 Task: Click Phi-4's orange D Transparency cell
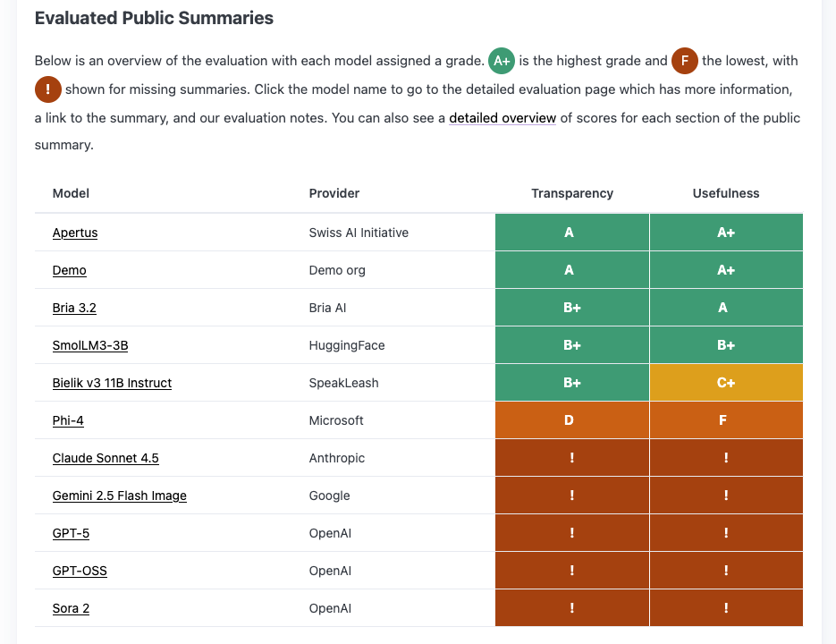(x=572, y=420)
